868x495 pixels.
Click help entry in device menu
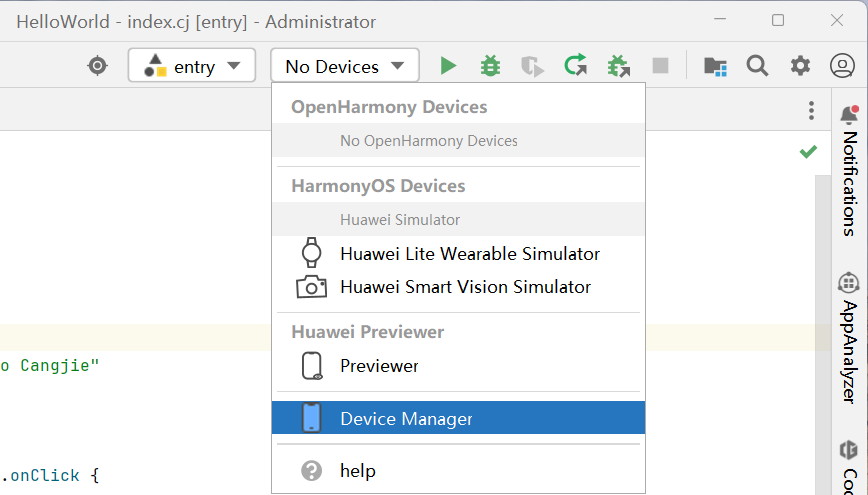click(x=458, y=471)
